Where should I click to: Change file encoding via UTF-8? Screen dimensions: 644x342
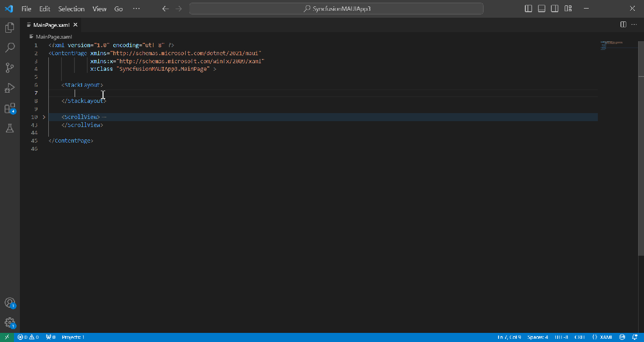(562, 337)
